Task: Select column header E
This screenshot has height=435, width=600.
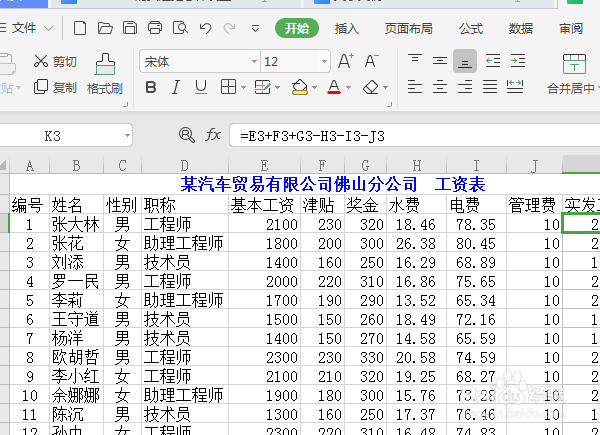Action: tap(264, 165)
